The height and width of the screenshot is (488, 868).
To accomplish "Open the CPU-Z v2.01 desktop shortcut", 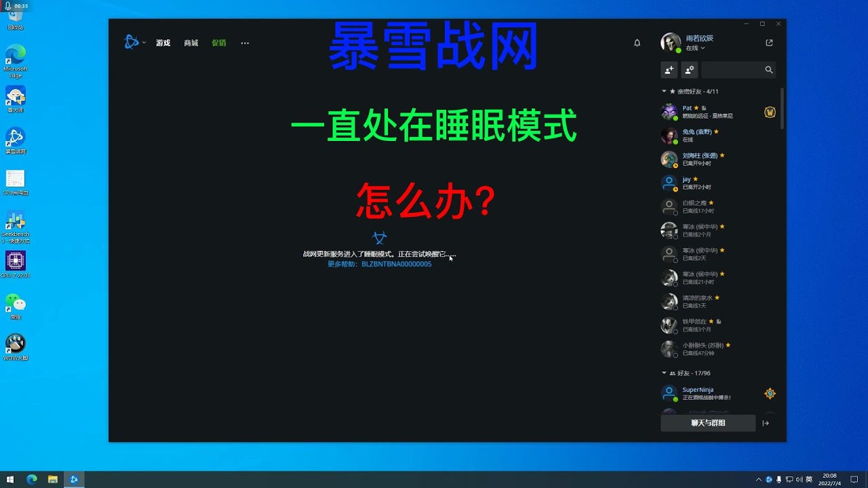I will click(x=15, y=265).
